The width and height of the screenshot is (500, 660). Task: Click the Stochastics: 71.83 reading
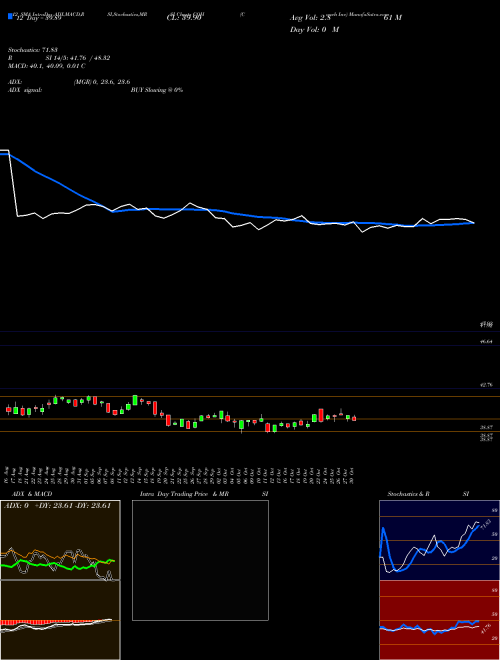[x=32, y=50]
